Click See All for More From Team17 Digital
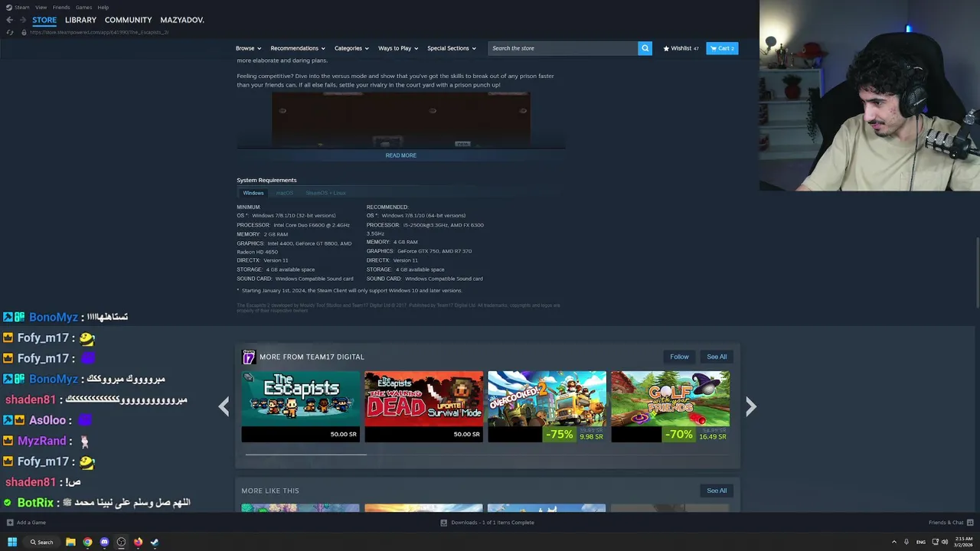This screenshot has height=551, width=980. click(717, 357)
